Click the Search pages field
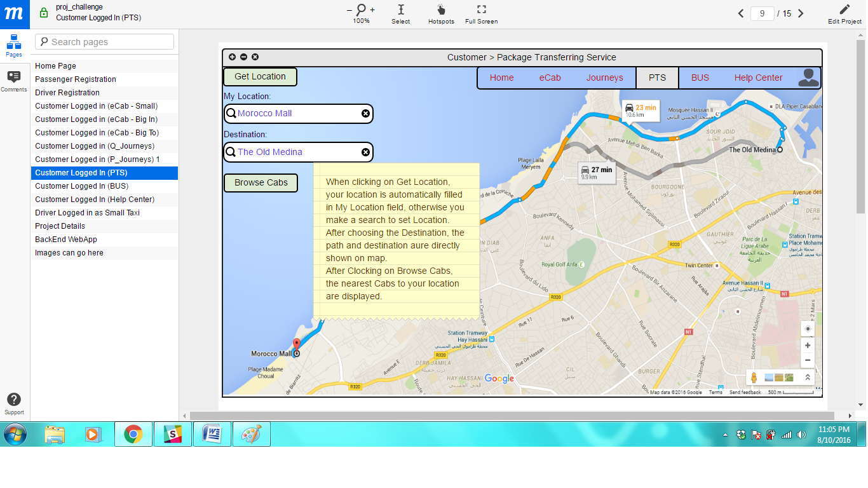 point(104,42)
